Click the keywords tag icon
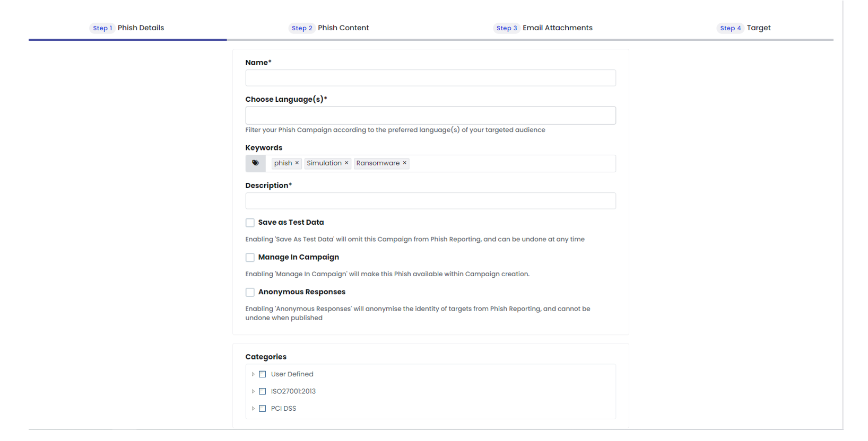This screenshot has width=868, height=441. point(255,163)
